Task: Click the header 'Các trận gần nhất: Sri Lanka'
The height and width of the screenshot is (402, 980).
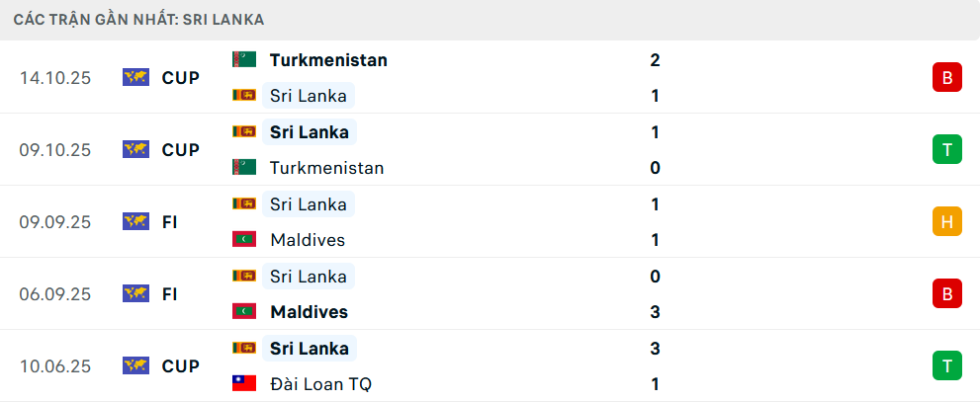Action: 138,19
